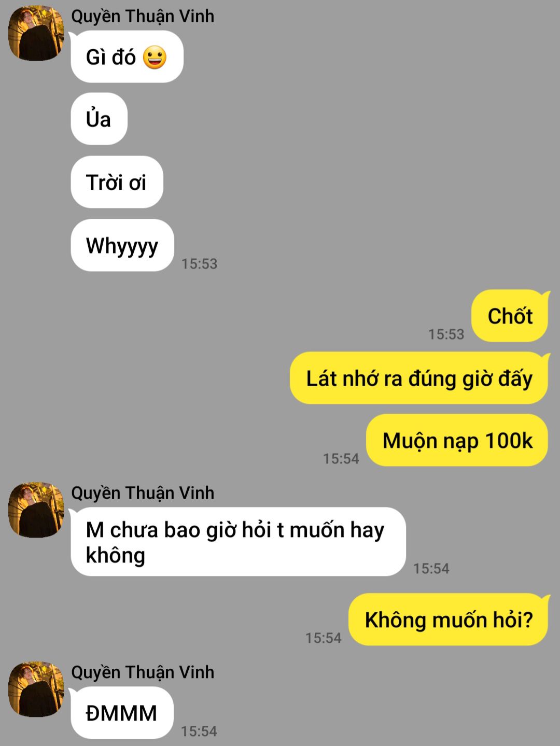Select the 'Whyyyy' message bubble
Image resolution: width=560 pixels, height=746 pixels.
coord(122,245)
